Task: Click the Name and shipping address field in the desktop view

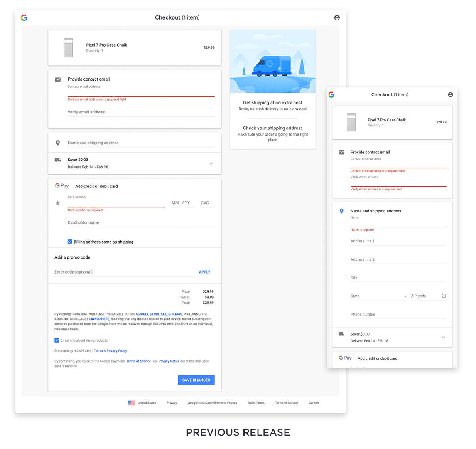Action: (x=141, y=143)
